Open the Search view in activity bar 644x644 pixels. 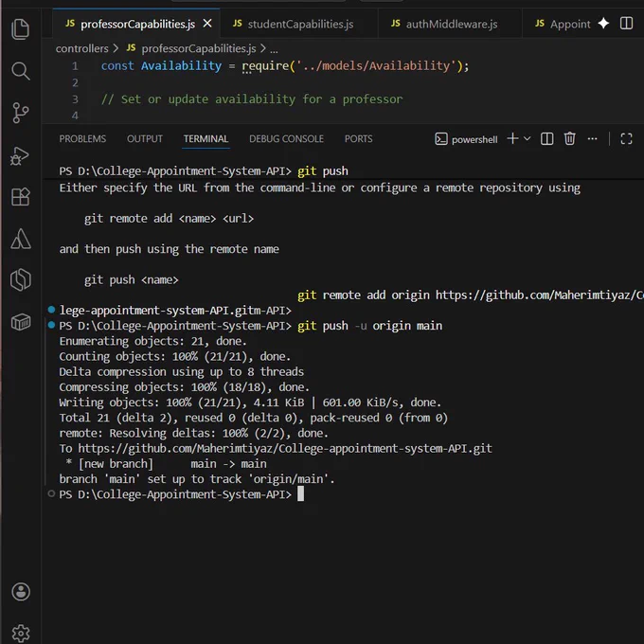click(x=21, y=71)
